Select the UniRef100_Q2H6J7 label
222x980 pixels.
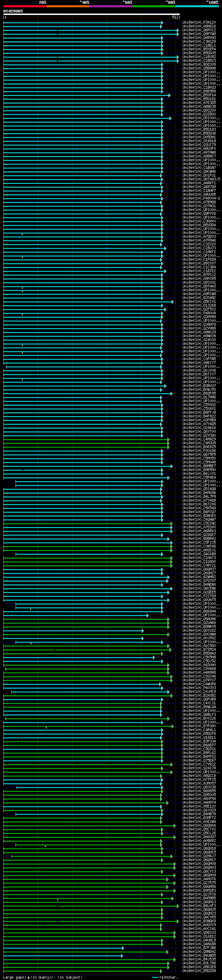pyautogui.click(x=199, y=856)
